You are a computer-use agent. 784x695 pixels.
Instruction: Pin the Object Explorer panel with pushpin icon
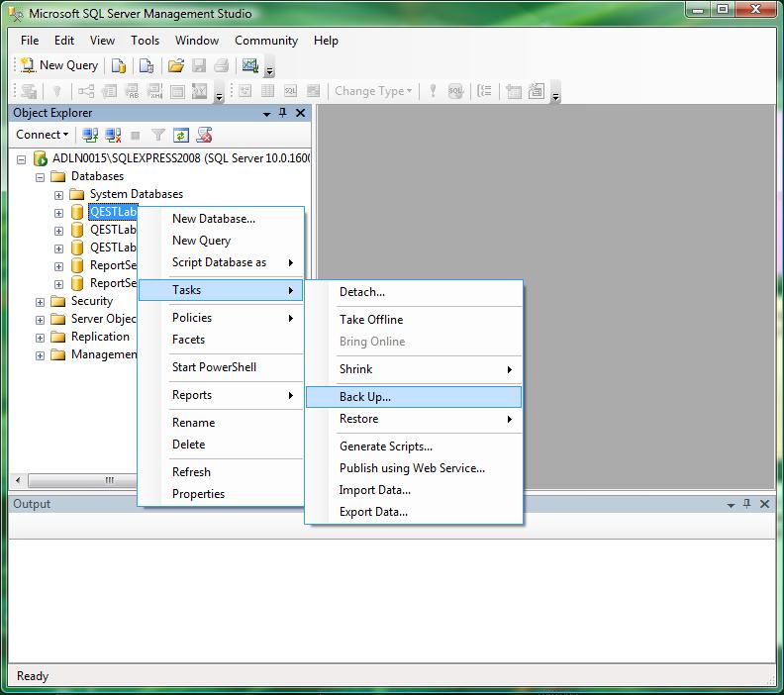[x=283, y=113]
